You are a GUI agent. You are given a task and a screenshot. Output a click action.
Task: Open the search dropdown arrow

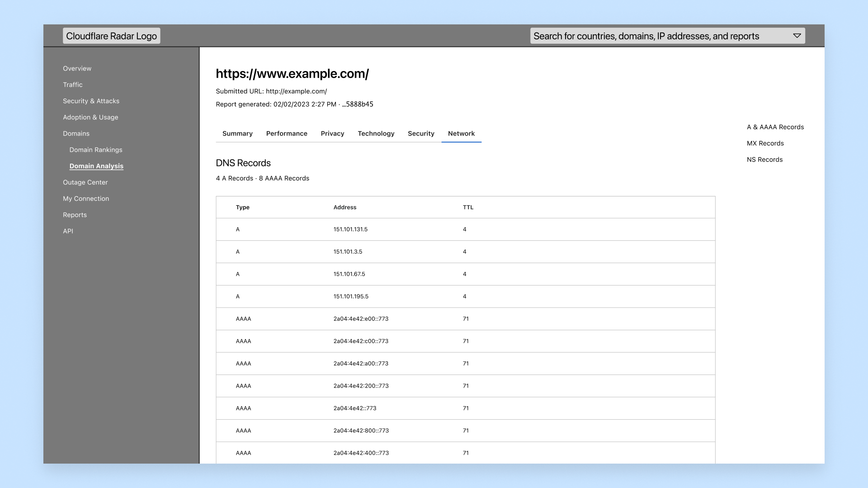797,36
